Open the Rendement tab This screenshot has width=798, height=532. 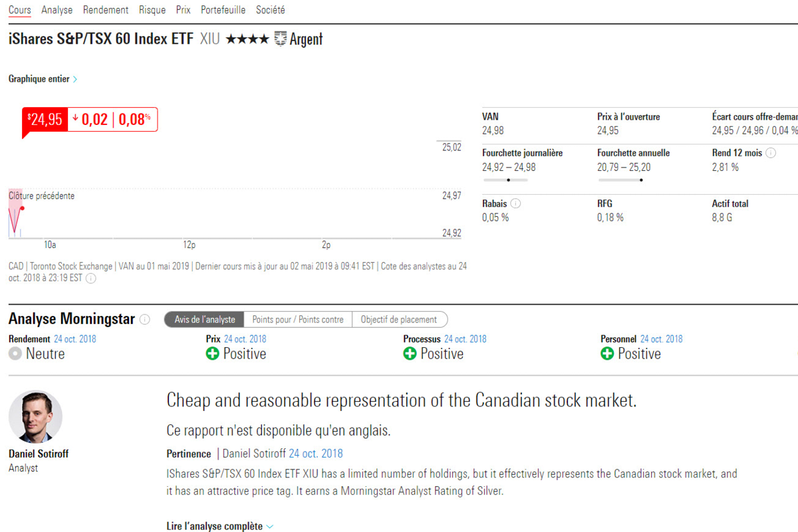(106, 10)
